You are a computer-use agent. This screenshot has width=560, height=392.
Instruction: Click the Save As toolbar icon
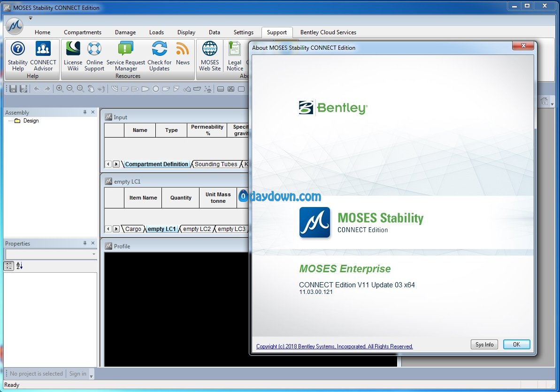(23, 89)
